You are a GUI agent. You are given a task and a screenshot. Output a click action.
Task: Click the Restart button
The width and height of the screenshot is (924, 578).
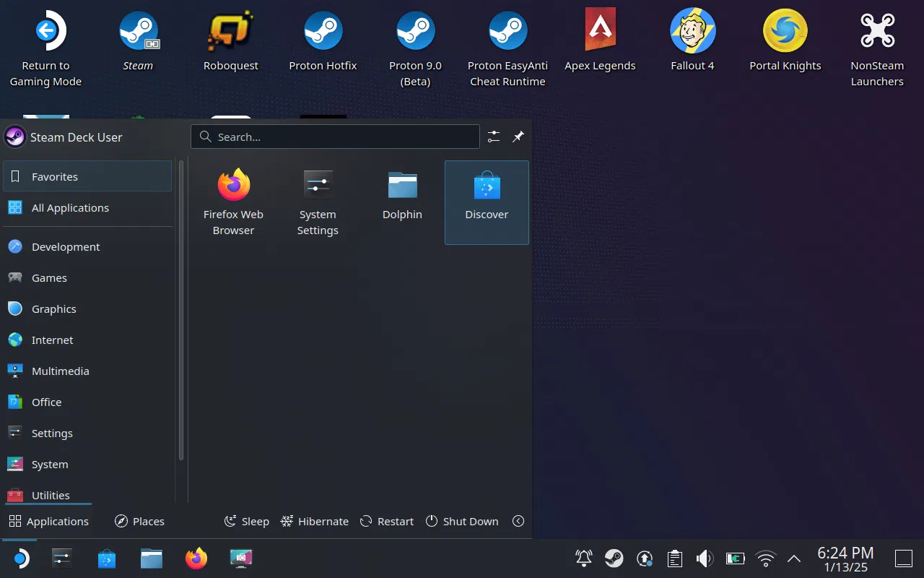pyautogui.click(x=387, y=521)
